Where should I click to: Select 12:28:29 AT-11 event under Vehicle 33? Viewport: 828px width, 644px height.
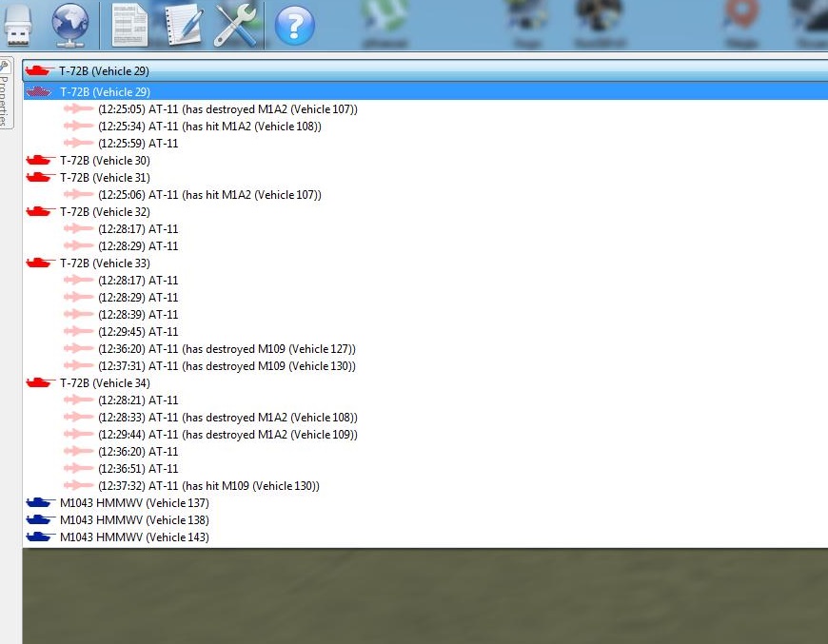point(138,297)
